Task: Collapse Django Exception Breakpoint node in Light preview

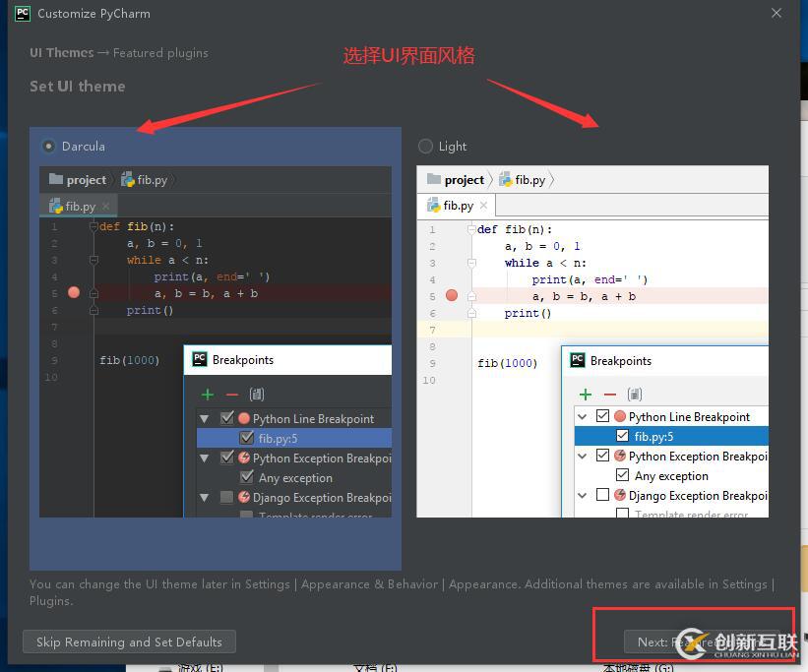Action: pos(583,495)
